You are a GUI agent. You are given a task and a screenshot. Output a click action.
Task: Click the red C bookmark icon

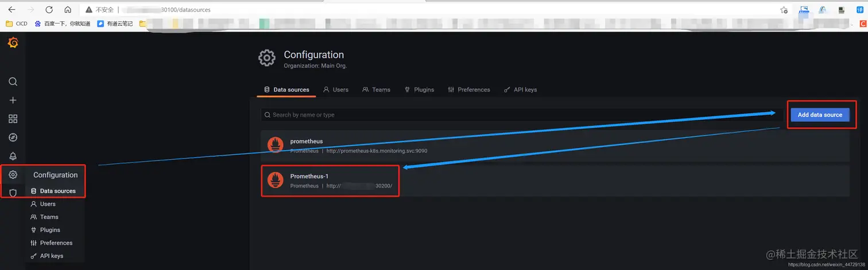(862, 24)
